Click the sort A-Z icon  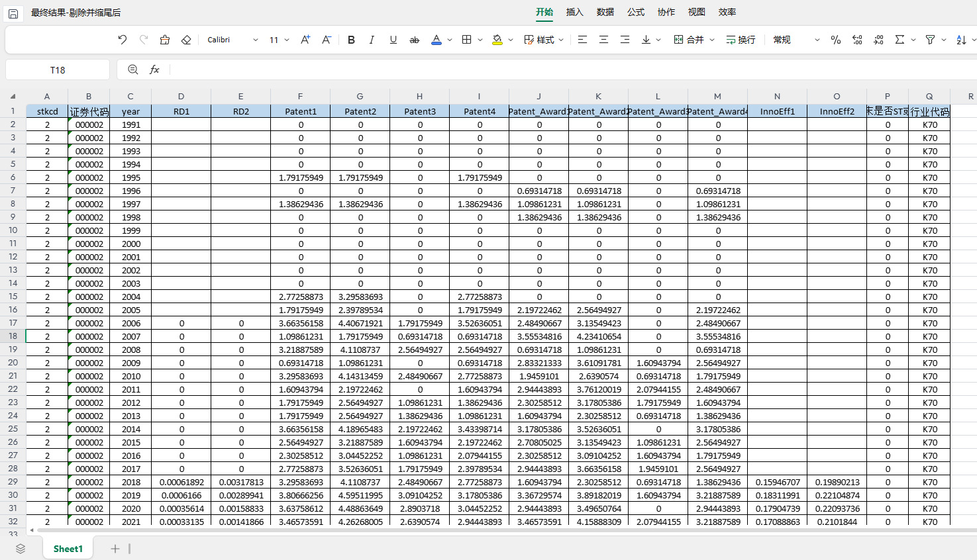click(x=961, y=40)
